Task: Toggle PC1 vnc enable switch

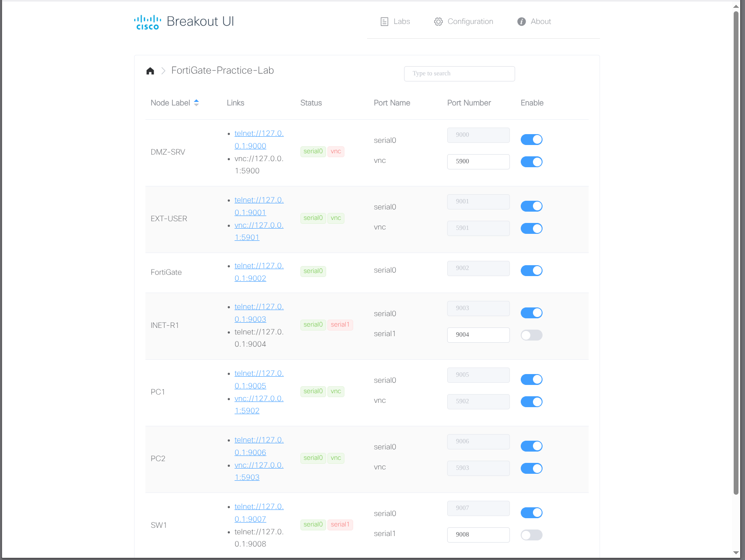Action: tap(532, 401)
